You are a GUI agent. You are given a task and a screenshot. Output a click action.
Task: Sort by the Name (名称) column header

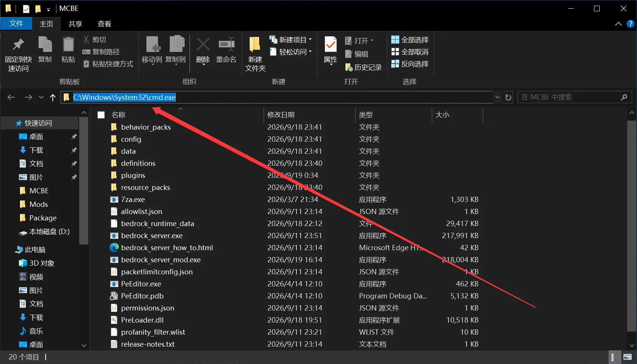tap(118, 115)
